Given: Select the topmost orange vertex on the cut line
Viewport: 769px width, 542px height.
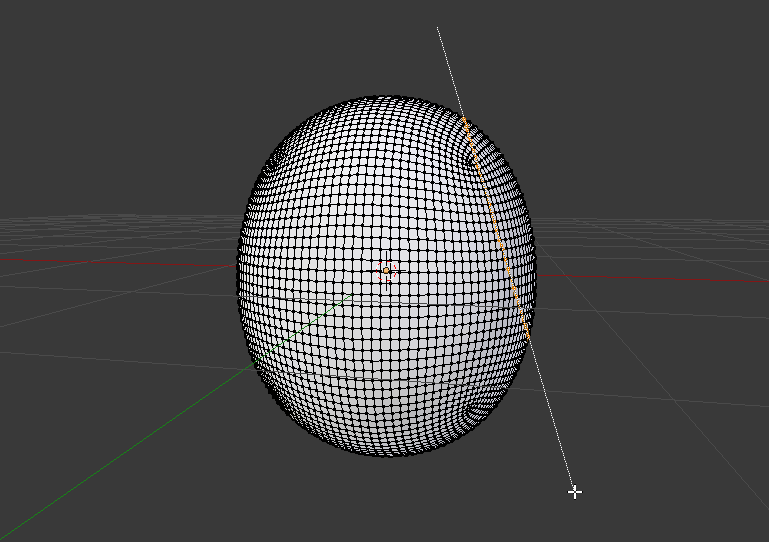Looking at the screenshot, I should pos(465,123).
